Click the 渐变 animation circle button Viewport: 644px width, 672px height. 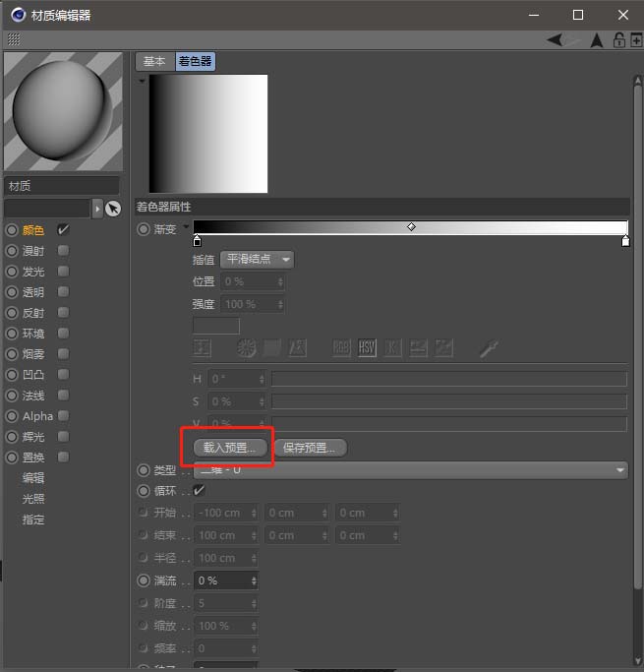click(x=144, y=229)
